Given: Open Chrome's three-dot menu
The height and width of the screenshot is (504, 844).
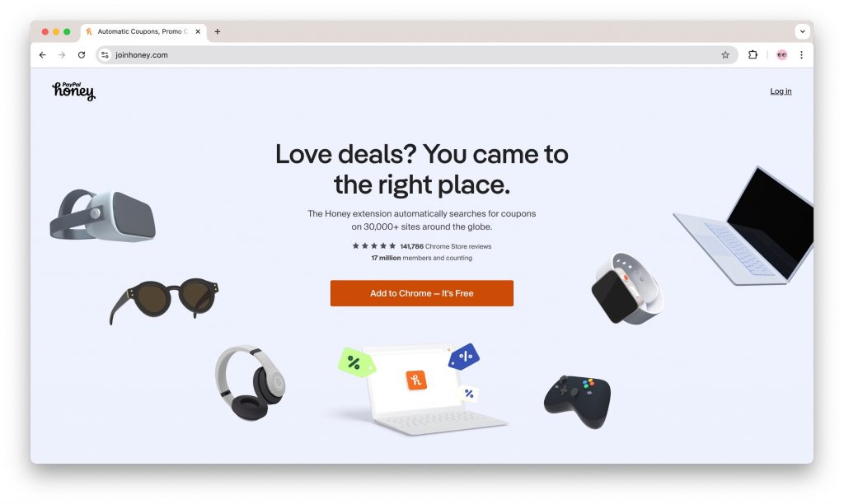Looking at the screenshot, I should pyautogui.click(x=801, y=55).
